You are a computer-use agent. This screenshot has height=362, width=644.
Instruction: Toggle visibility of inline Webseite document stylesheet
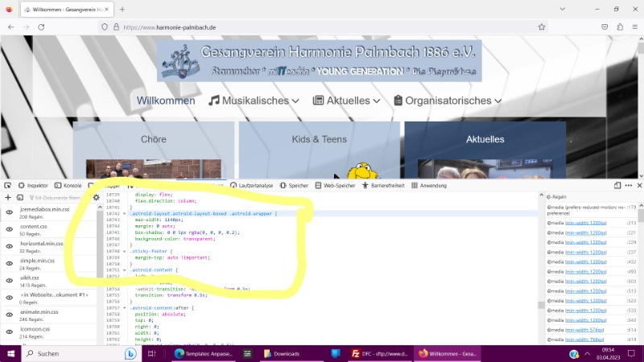[x=10, y=298]
